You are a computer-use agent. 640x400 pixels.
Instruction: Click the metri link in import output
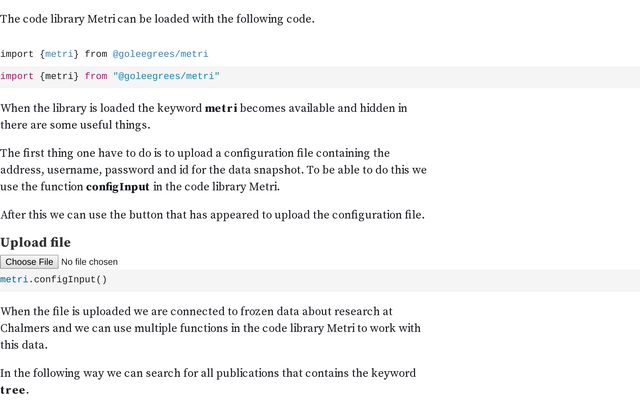(59, 54)
